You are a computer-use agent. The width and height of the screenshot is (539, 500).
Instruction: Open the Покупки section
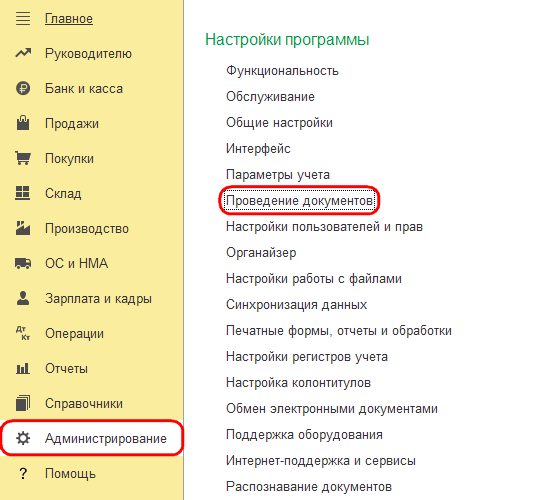click(x=69, y=159)
